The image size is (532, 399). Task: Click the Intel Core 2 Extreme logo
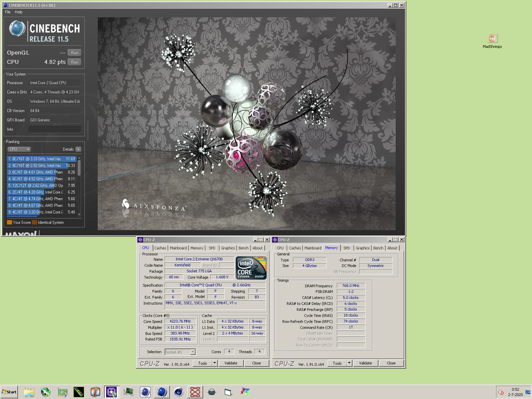(x=251, y=268)
